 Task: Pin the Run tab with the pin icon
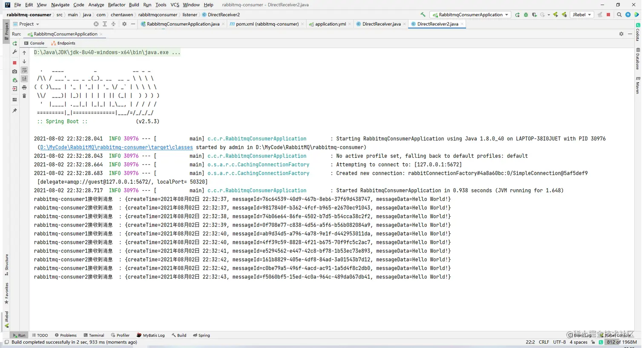pyautogui.click(x=14, y=111)
